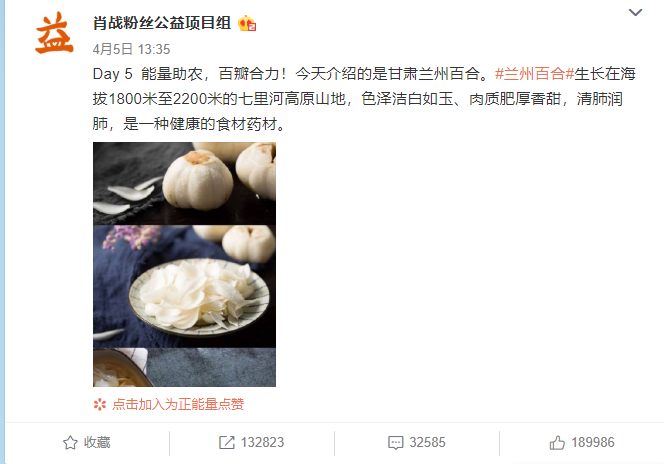Click the red pinwheel icon before 点击加入

pos(100,404)
